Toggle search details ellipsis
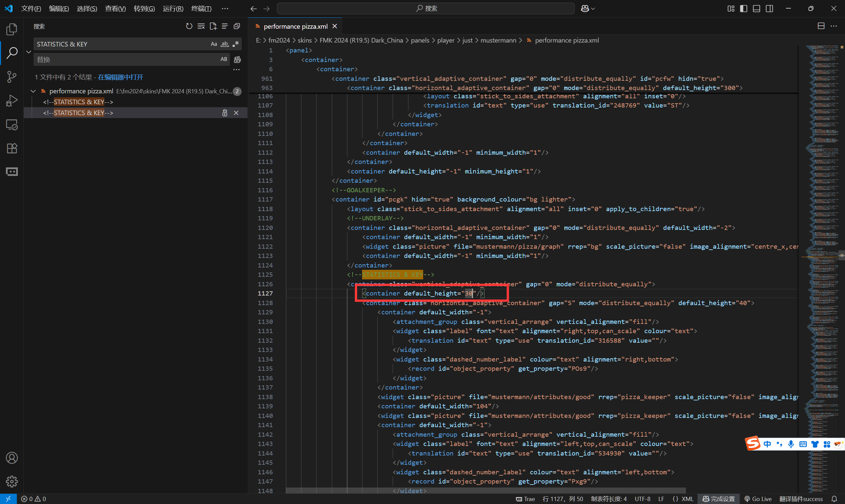 236,70
